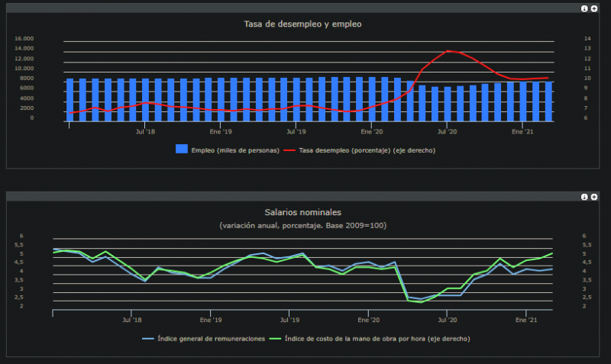Select the 'Salarios nominales' chart title
The image size is (611, 364).
[x=302, y=212]
